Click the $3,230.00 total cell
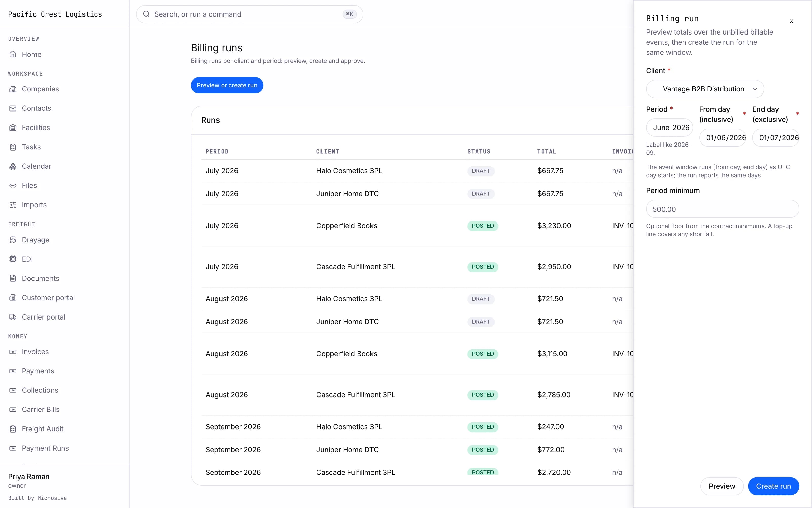 (x=554, y=226)
